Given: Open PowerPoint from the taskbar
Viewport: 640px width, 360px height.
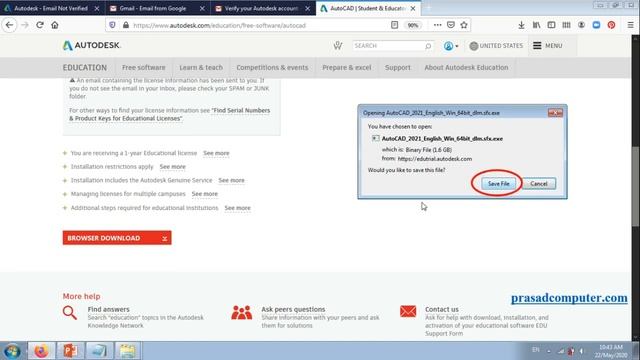Looking at the screenshot, I should point(70,351).
